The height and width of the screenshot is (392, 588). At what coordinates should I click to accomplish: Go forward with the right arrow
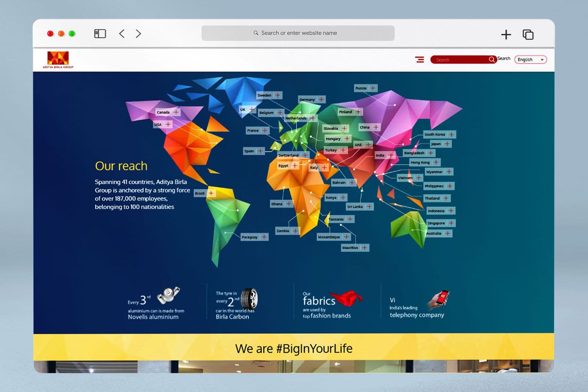(x=138, y=34)
